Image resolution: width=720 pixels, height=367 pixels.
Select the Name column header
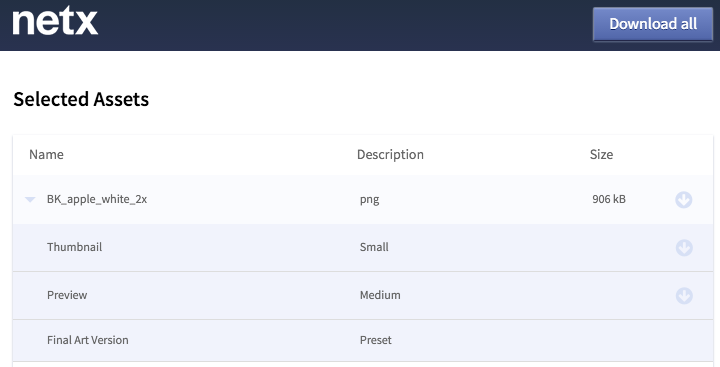tap(46, 154)
